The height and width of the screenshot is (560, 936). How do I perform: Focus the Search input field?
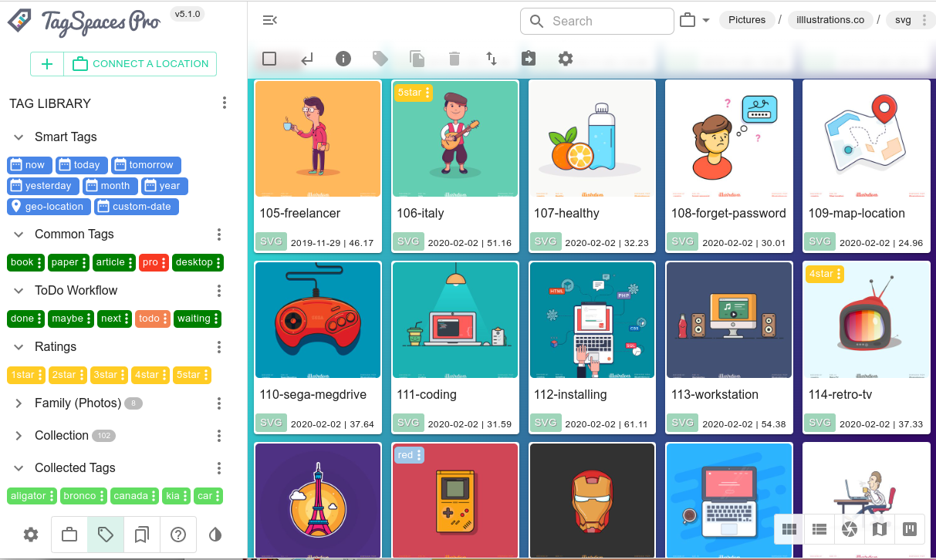[597, 21]
